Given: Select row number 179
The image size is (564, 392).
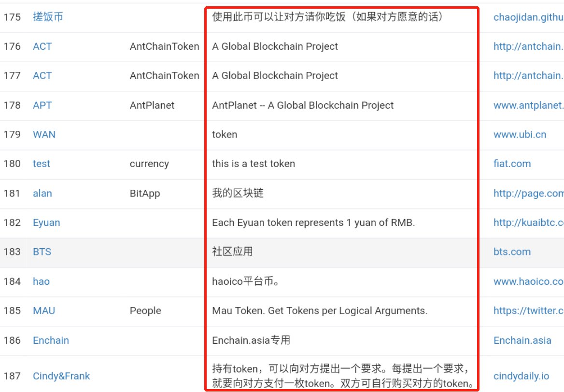Looking at the screenshot, I should [x=12, y=135].
